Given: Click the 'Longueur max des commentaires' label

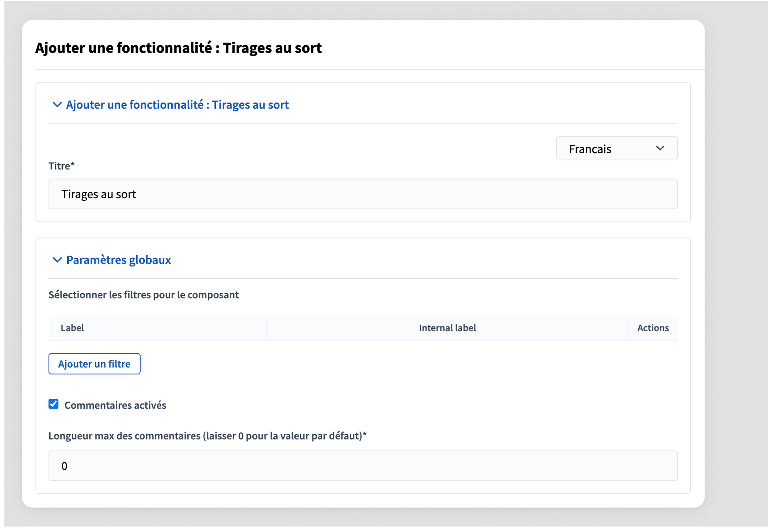Looking at the screenshot, I should [x=207, y=436].
